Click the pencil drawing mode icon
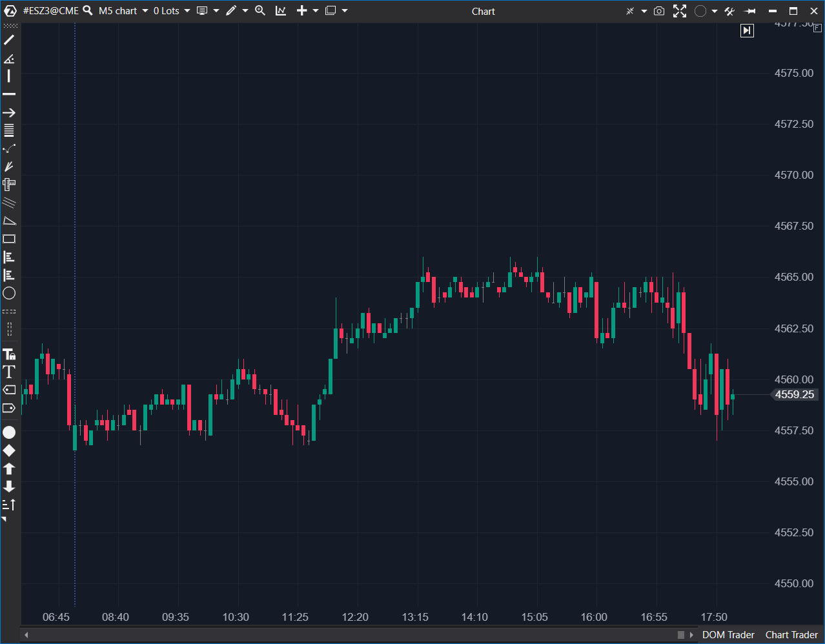This screenshot has width=825, height=644. 231,11
